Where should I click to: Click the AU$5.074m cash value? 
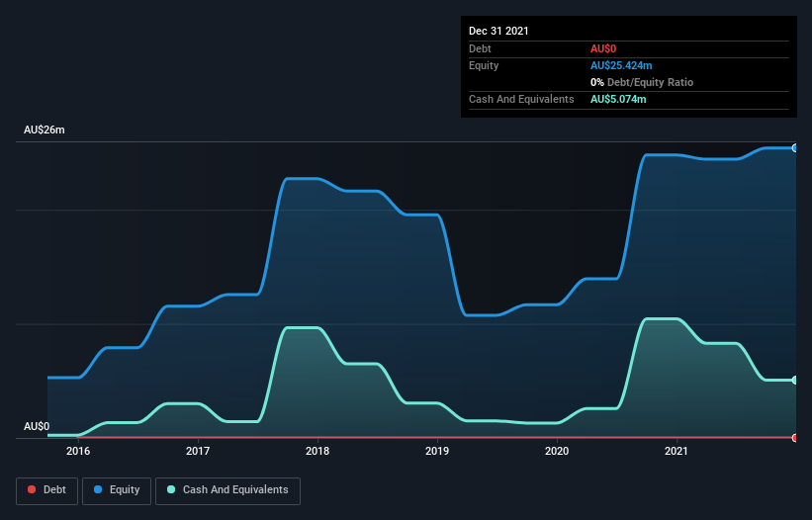(x=618, y=99)
